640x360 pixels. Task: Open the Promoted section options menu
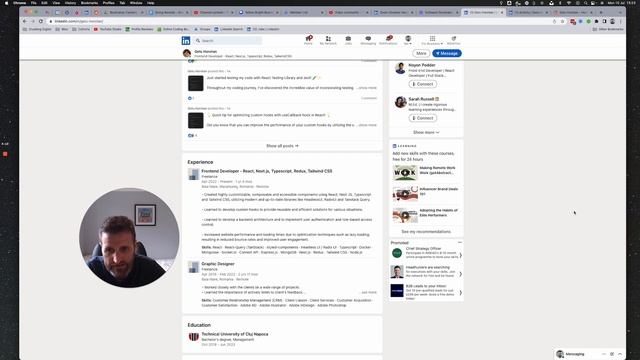pos(460,242)
